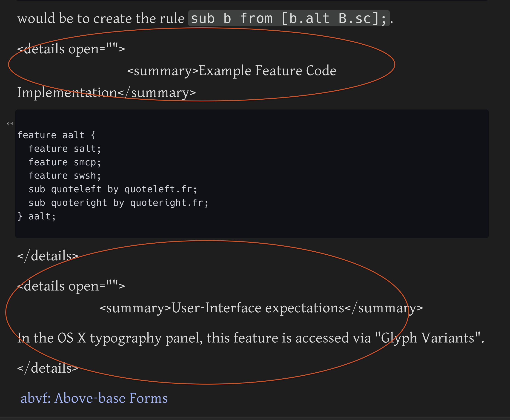Click the "User-Interface expectations" summary text
This screenshot has height=420, width=510.
[x=258, y=308]
